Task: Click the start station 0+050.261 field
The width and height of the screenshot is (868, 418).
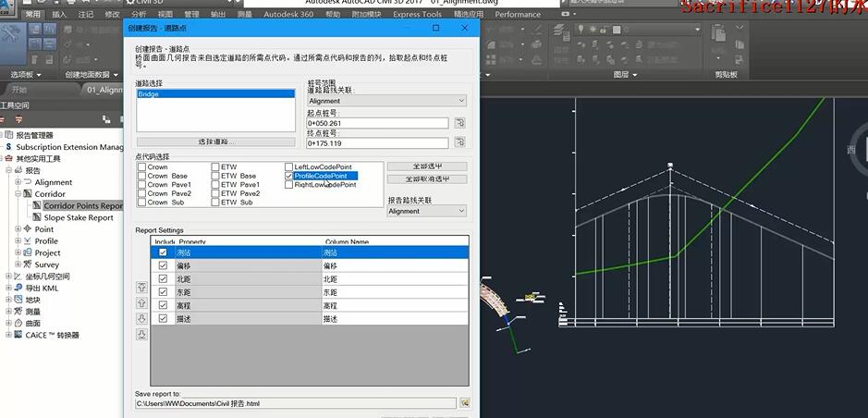Action: tap(377, 123)
